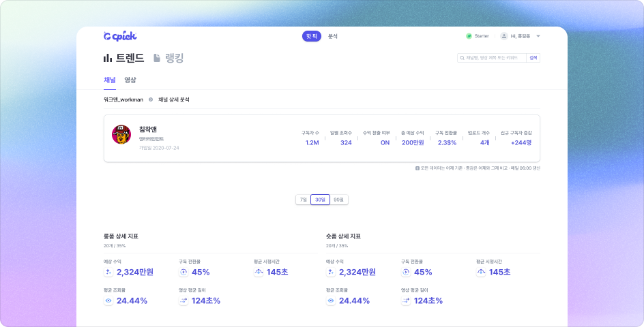Click the 가입일 2020-07-24 text
The height and width of the screenshot is (327, 644).
[x=159, y=148]
